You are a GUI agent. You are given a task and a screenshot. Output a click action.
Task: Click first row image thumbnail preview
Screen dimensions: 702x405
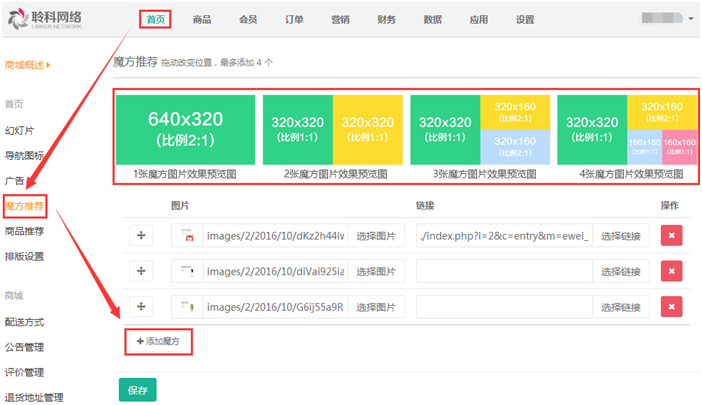[186, 237]
